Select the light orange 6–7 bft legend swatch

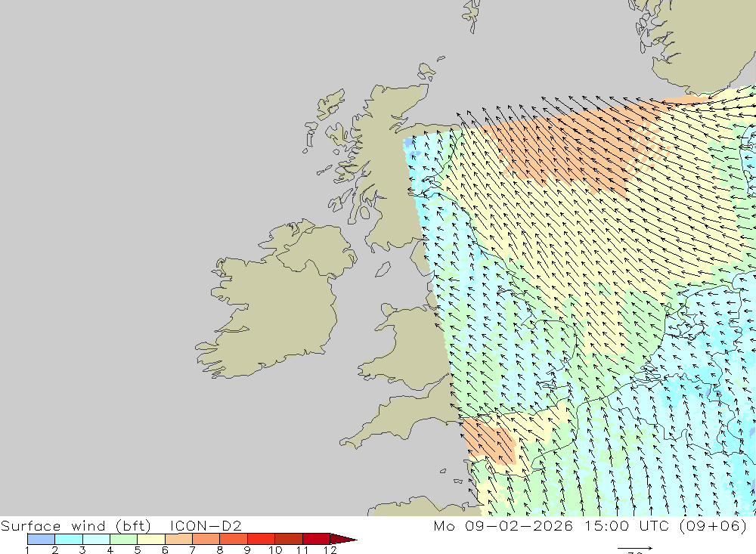coord(178,539)
